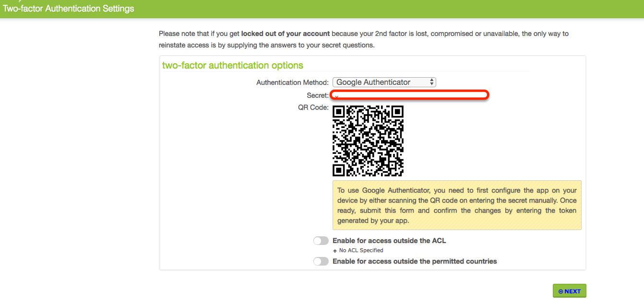Image resolution: width=644 pixels, height=302 pixels.
Task: Click the Secret value field
Action: coord(410,95)
